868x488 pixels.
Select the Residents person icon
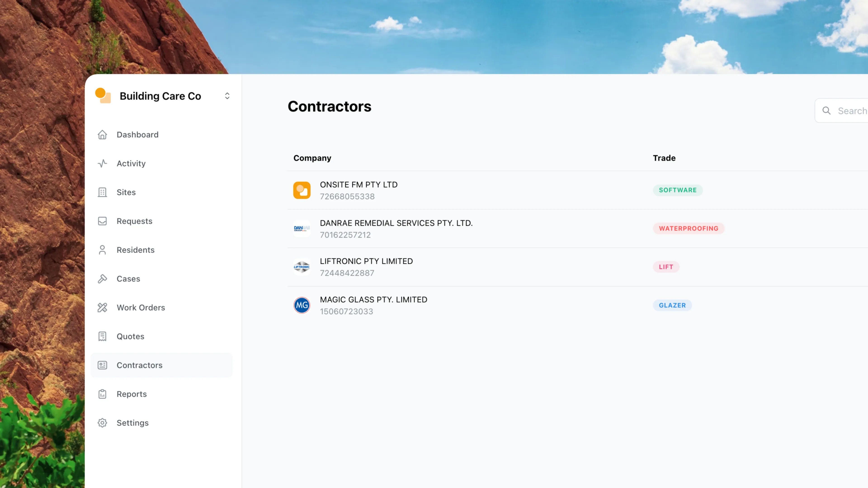[x=102, y=250]
